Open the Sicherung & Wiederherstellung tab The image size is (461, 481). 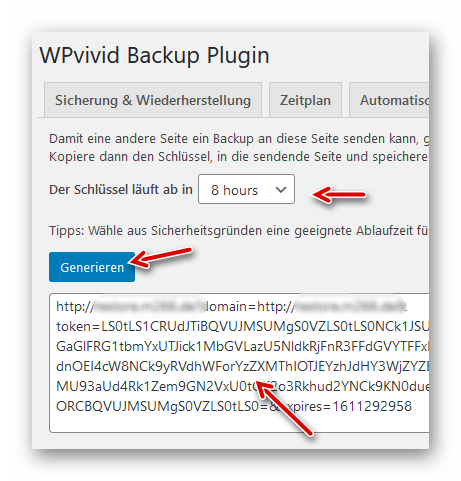pyautogui.click(x=153, y=100)
